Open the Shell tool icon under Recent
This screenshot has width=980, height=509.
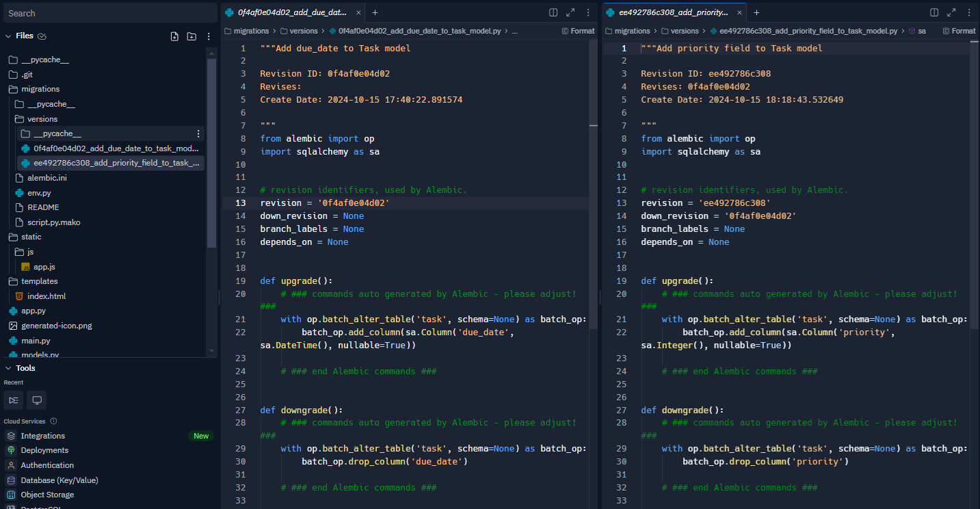point(14,400)
